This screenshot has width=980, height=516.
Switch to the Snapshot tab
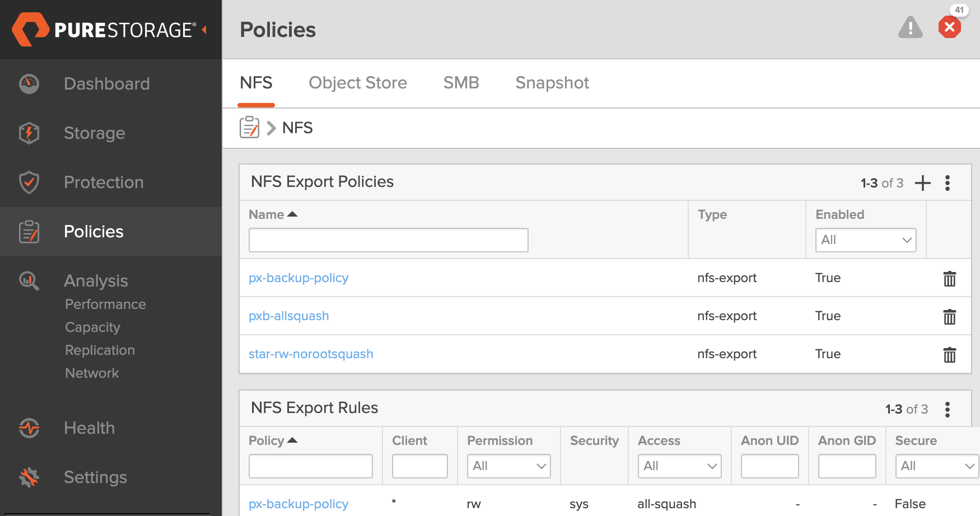552,83
